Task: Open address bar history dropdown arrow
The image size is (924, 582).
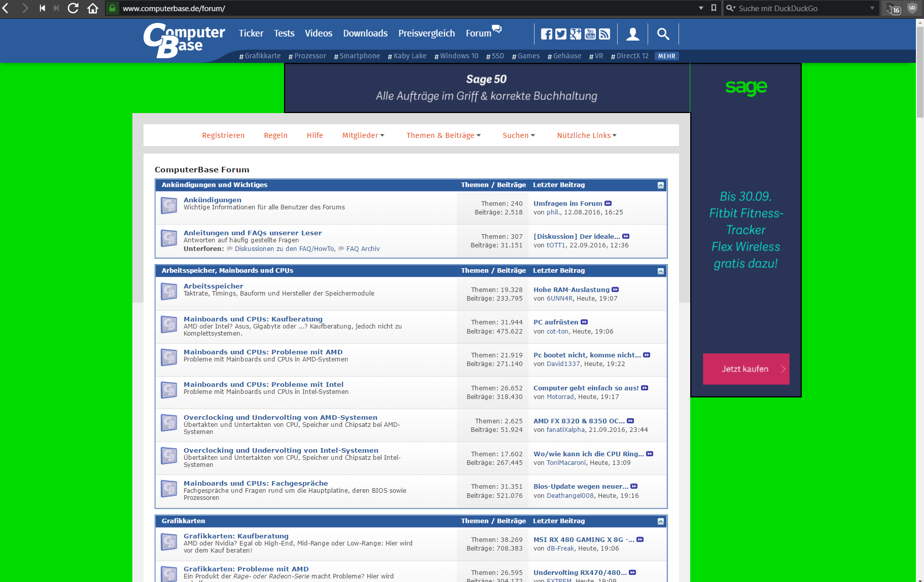Action: 701,8
